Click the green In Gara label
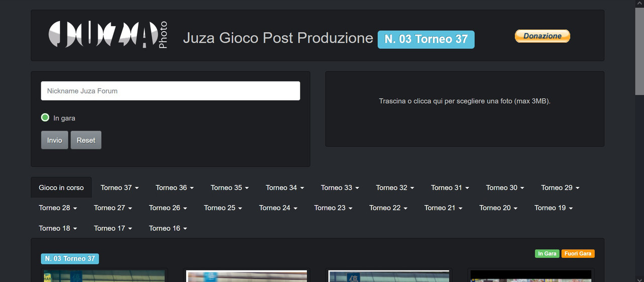The width and height of the screenshot is (644, 282). click(547, 253)
